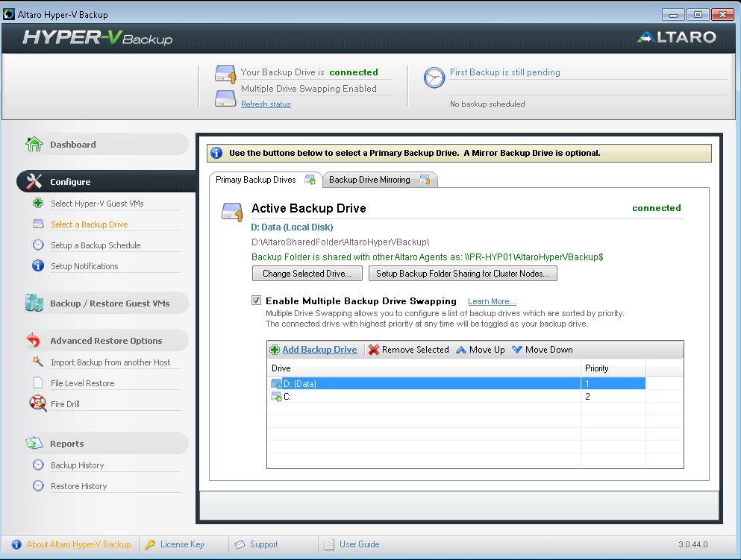741x560 pixels.
Task: Click the Dashboard house icon
Action: [x=34, y=144]
